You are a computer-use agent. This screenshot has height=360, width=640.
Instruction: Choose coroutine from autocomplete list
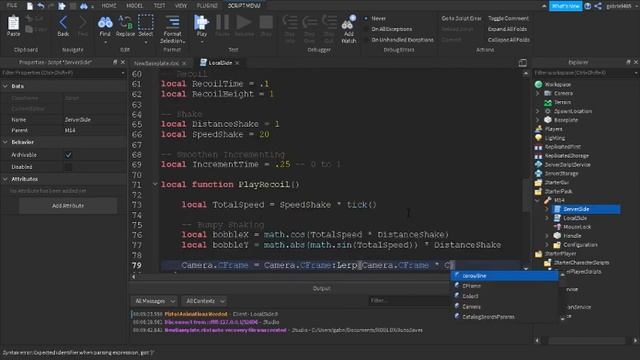(x=504, y=276)
